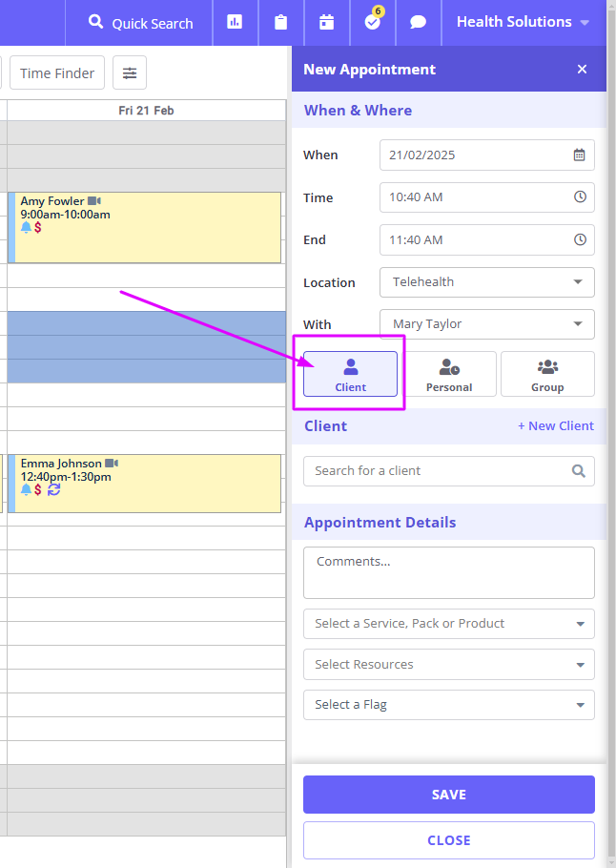Open tasks checkmark icon with badge
Image resolution: width=616 pixels, height=868 pixels.
tap(373, 22)
